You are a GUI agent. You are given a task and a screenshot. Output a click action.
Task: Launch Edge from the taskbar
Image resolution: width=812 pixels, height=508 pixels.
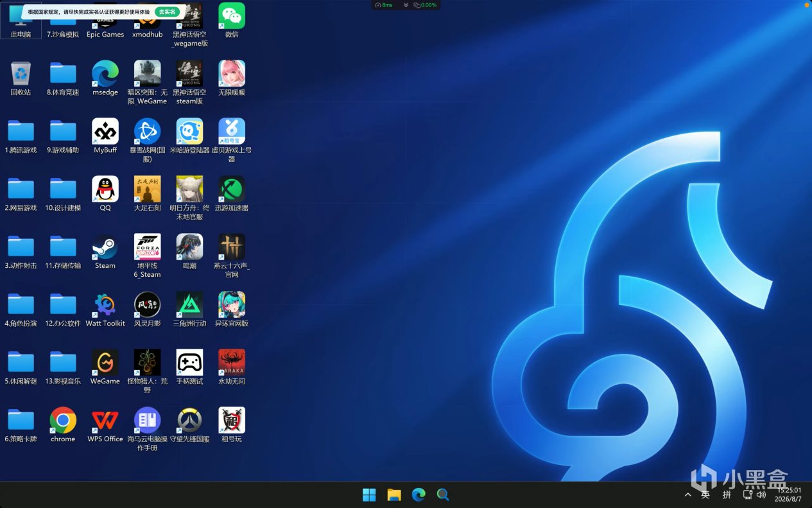pyautogui.click(x=419, y=495)
